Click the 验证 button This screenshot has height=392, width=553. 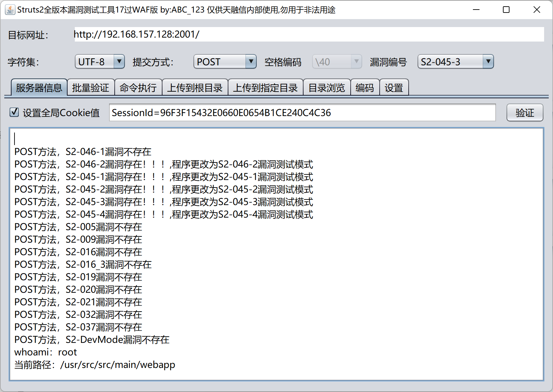[x=525, y=113]
